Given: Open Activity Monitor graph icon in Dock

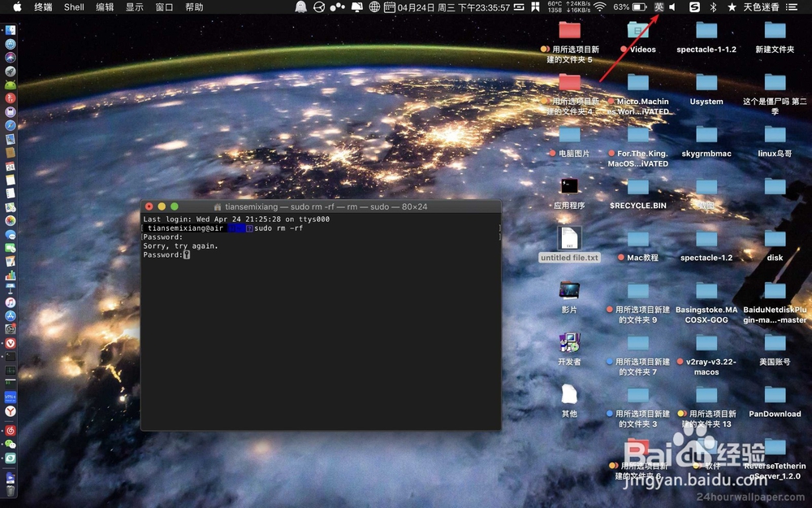Looking at the screenshot, I should click(x=11, y=370).
